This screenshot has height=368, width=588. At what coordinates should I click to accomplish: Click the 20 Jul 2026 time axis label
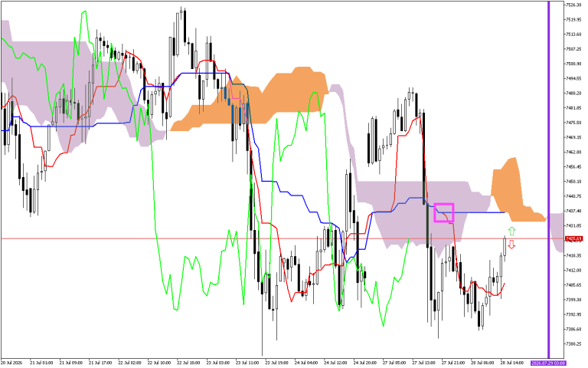(x=11, y=363)
